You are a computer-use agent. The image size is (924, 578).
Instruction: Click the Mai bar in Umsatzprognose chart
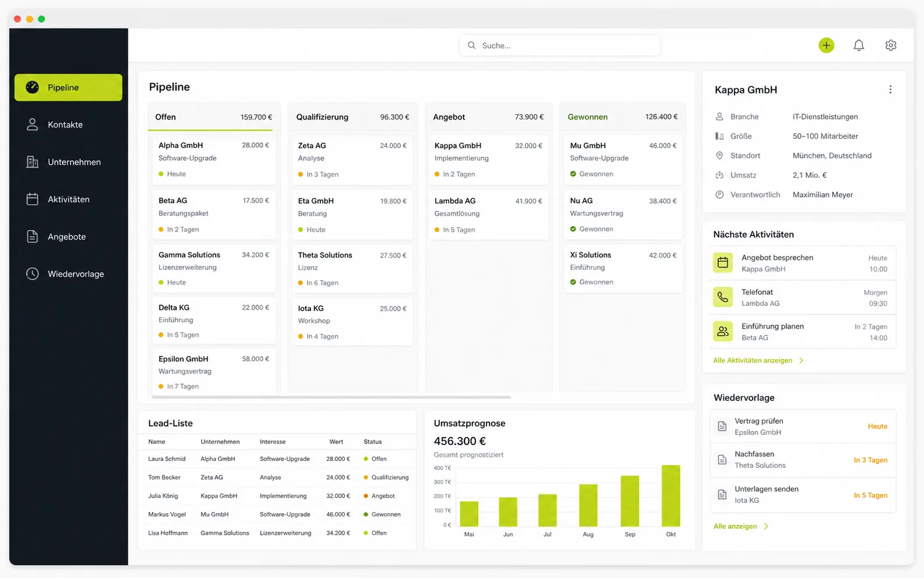[469, 514]
